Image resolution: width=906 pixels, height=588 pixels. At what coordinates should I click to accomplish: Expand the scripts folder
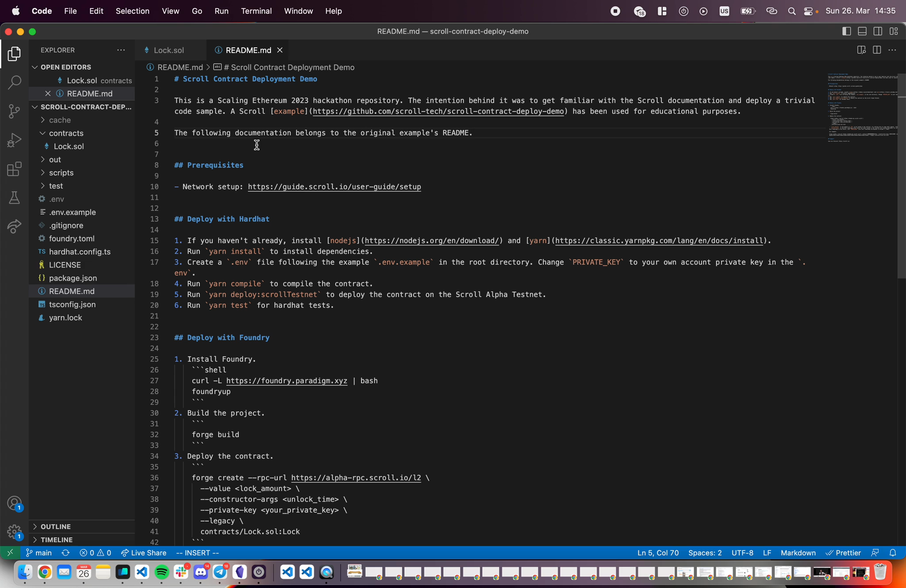click(x=82, y=172)
